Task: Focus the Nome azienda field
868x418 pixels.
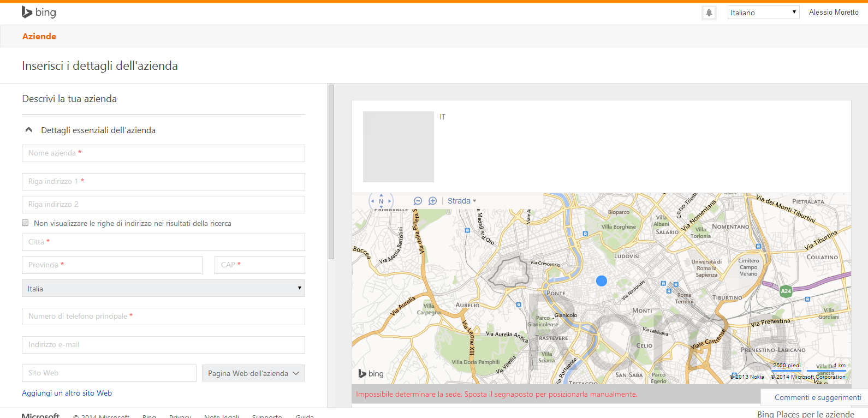Action: tap(163, 153)
